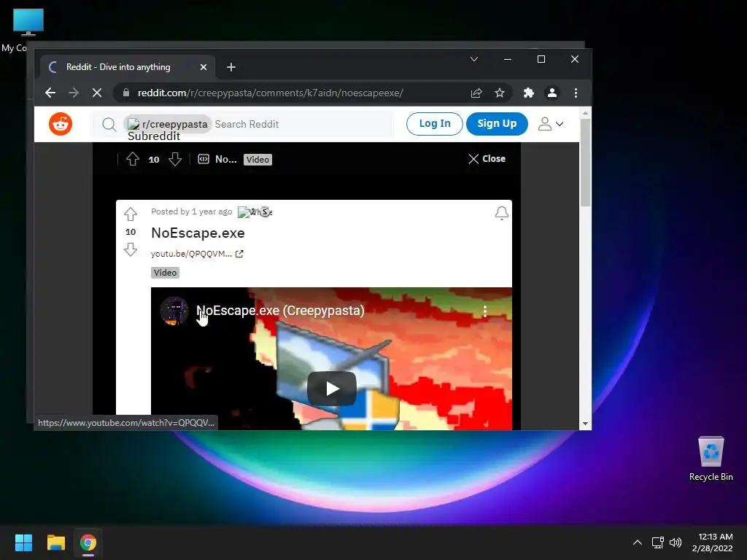
Task: Click the Video flair in the post
Action: [165, 273]
